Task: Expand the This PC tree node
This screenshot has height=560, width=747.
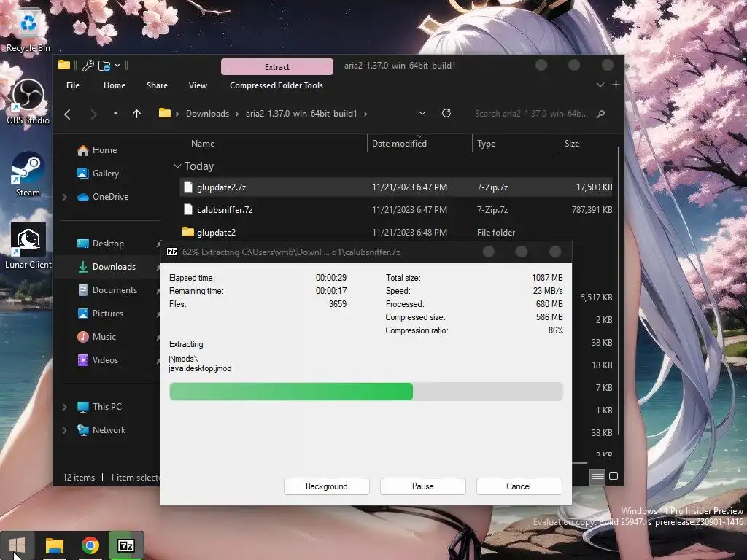Action: pos(65,407)
